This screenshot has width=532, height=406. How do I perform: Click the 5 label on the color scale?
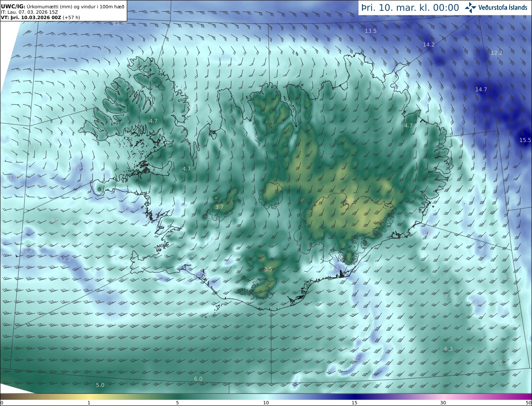(177, 403)
